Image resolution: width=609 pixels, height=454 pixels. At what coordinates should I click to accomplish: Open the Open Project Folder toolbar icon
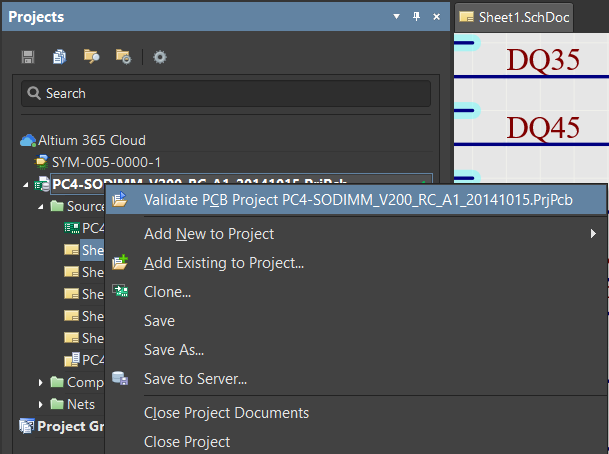(x=91, y=57)
